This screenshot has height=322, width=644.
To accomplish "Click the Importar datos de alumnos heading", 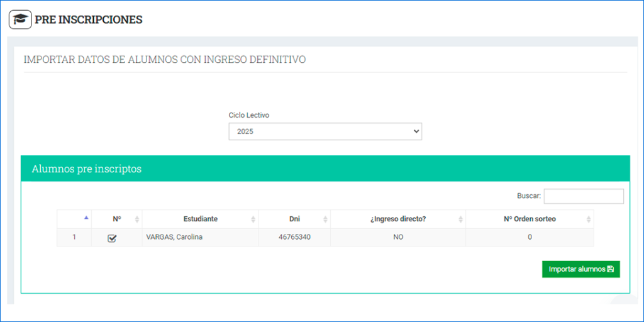I will 164,60.
